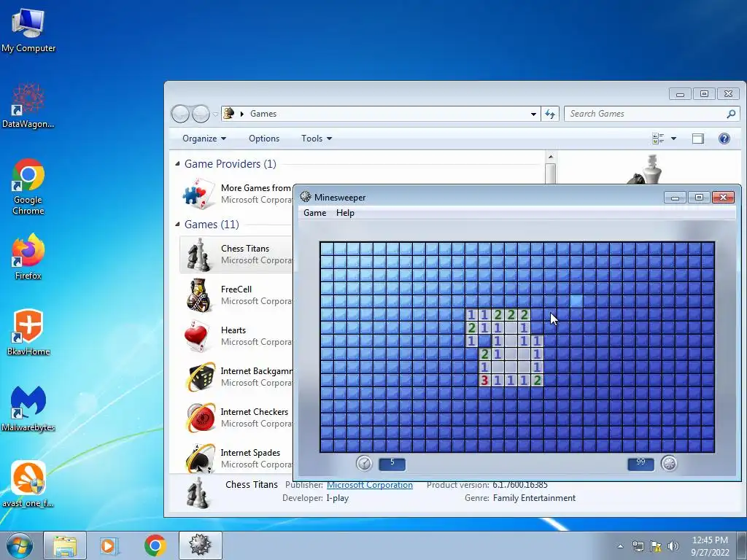Screen dimensions: 747x560
Task: Select the Hearts game icon
Action: 198,336
